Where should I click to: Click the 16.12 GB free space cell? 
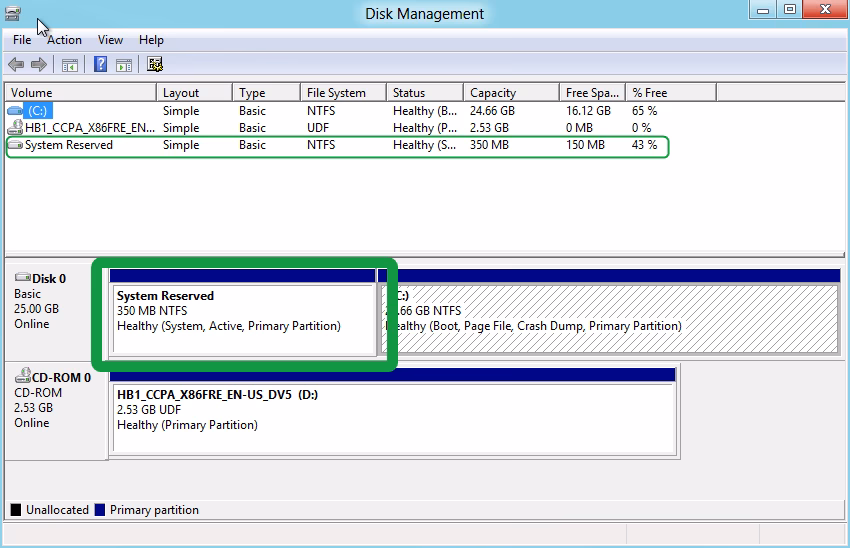point(588,111)
